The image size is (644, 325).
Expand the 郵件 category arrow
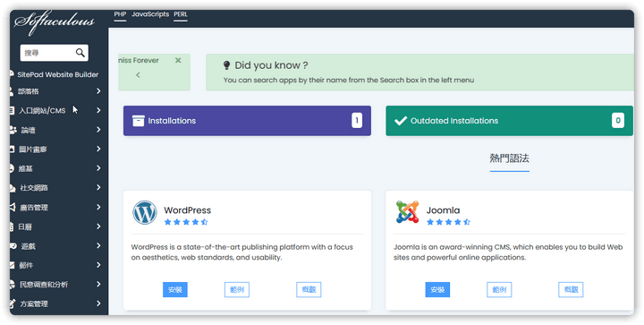coord(98,265)
